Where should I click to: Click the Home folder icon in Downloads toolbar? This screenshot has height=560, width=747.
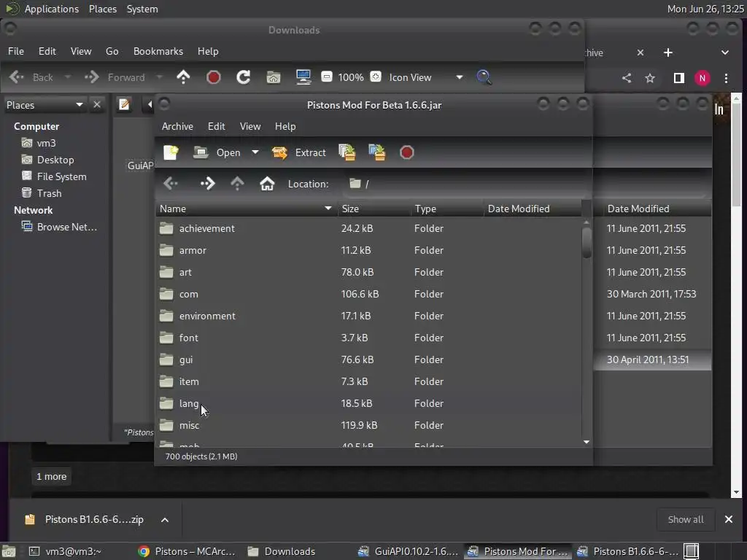(x=274, y=77)
